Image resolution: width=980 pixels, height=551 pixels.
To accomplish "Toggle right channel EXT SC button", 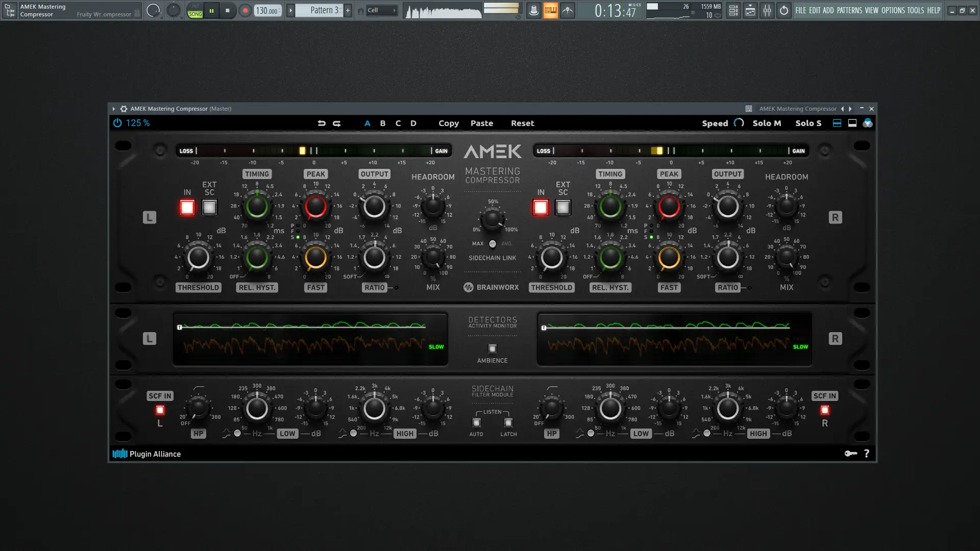I will coord(563,208).
